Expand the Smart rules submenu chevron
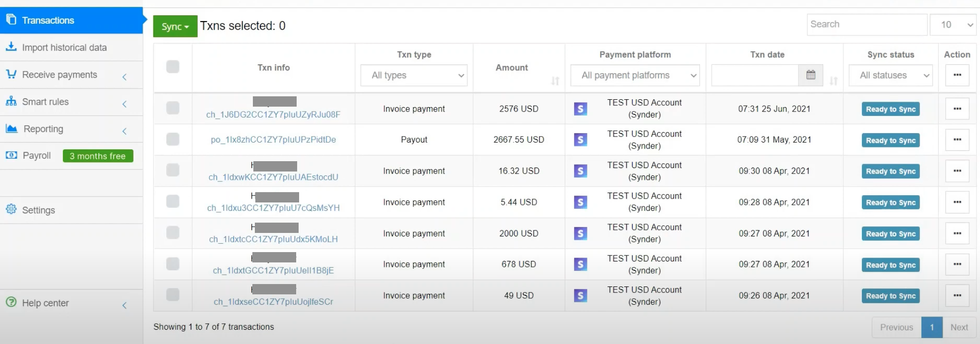Screen dimensions: 980x344 pyautogui.click(x=124, y=104)
